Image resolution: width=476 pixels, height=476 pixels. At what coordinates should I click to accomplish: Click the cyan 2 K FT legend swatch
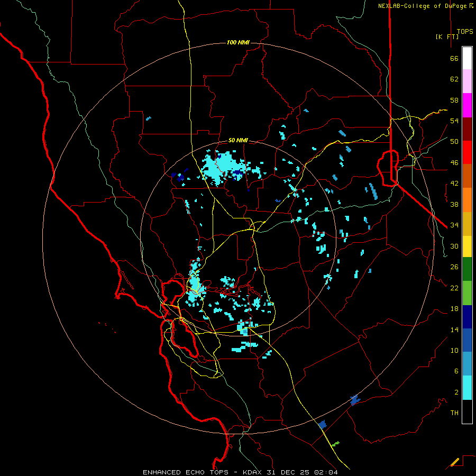[467, 388]
